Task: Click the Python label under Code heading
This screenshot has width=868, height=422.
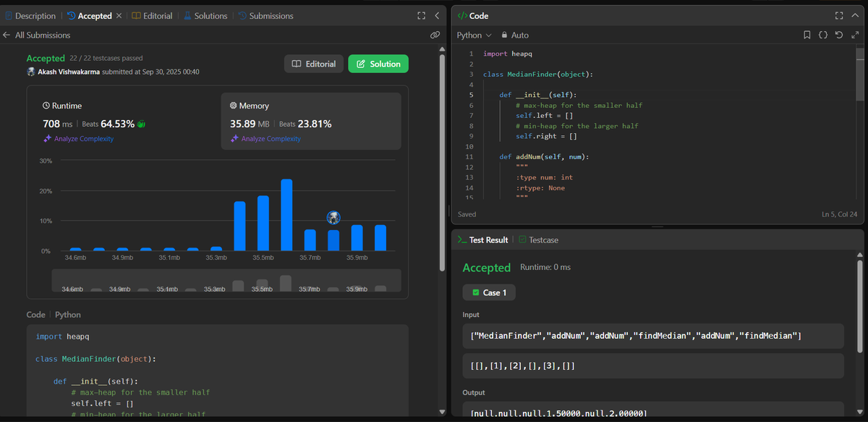Action: (x=68, y=315)
